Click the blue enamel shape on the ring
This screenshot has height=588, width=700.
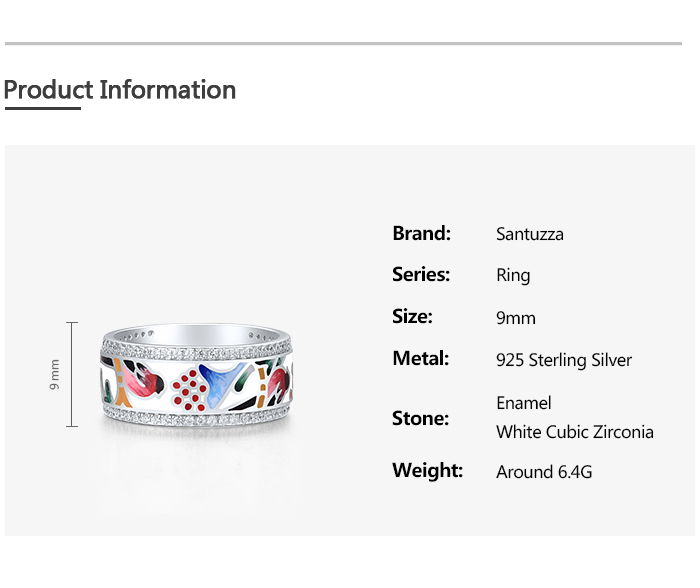[x=222, y=381]
